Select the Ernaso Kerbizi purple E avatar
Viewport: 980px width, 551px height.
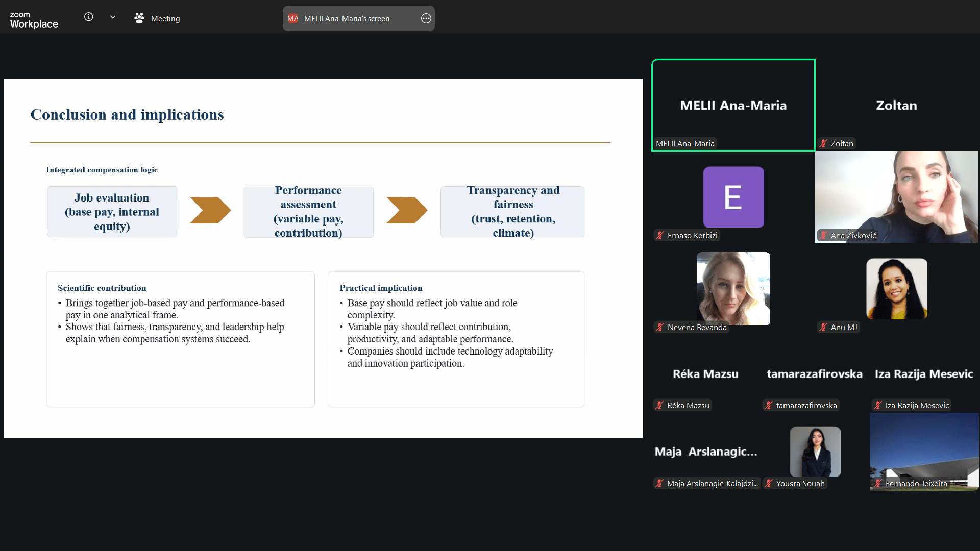pyautogui.click(x=733, y=197)
